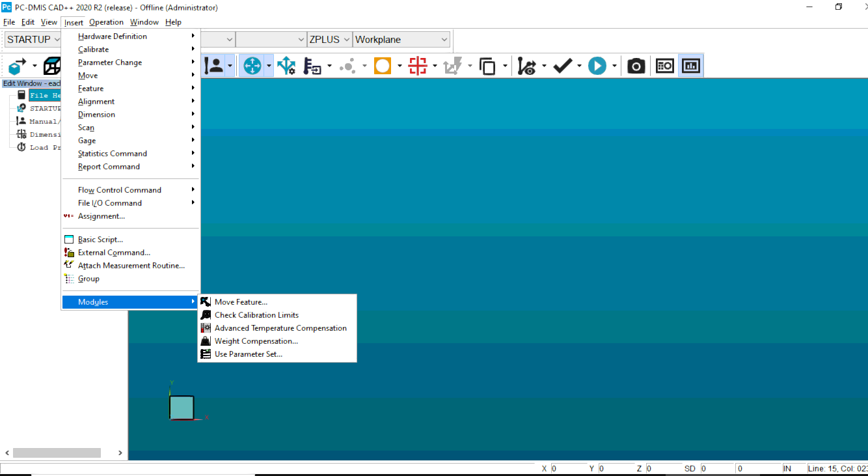Viewport: 868px width, 476px height.
Task: Open the Help menu
Action: 173,22
